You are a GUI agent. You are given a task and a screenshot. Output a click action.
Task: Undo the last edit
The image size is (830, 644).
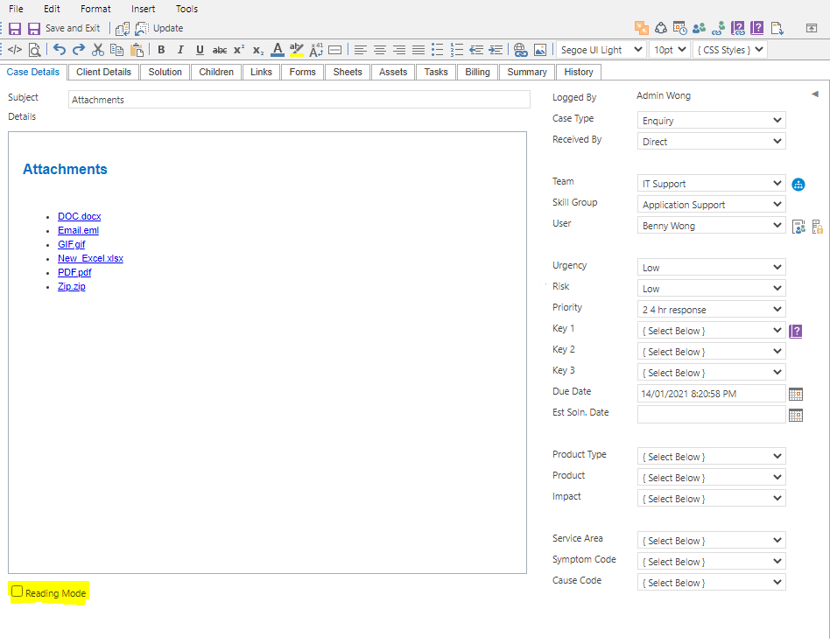pos(60,50)
